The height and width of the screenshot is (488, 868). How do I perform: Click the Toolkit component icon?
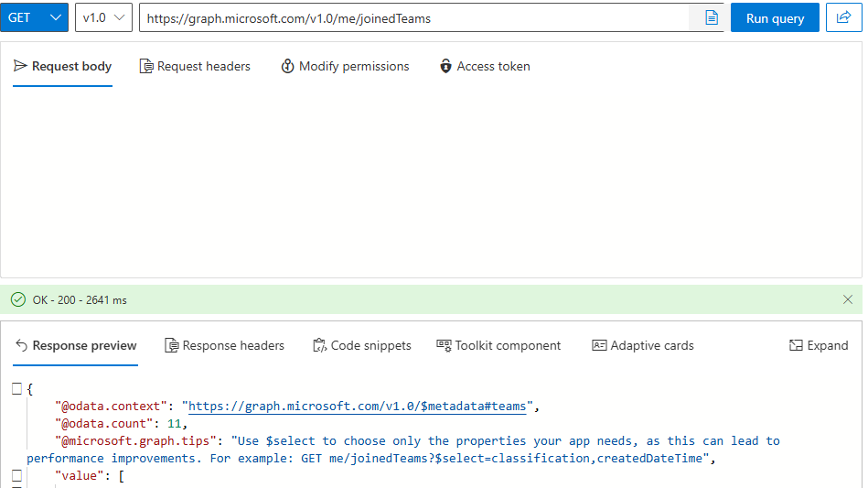tap(444, 345)
